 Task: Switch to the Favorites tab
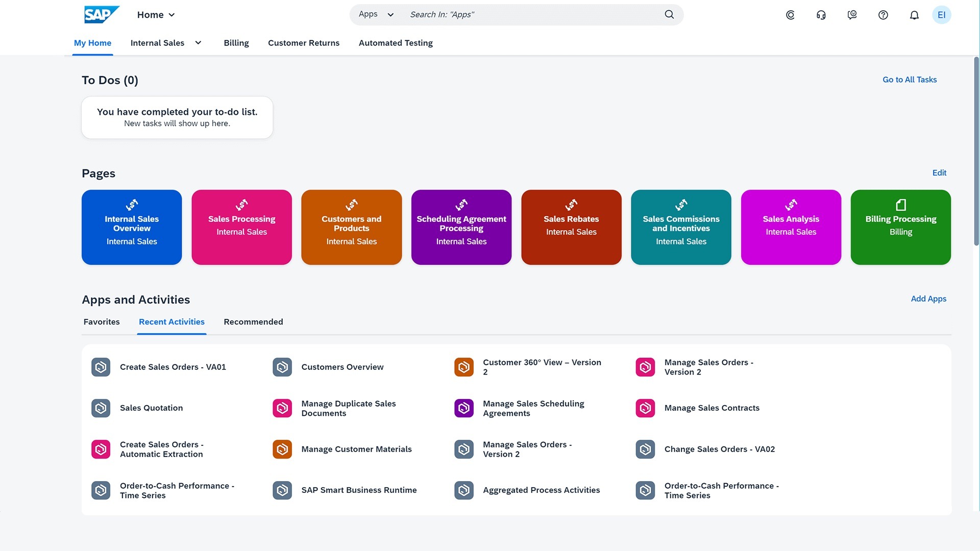coord(102,322)
